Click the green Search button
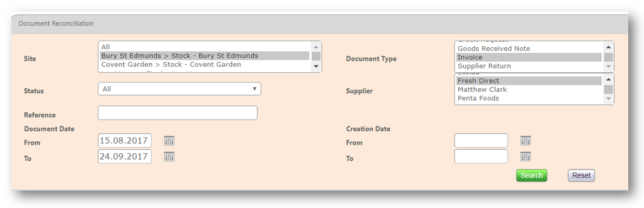This screenshot has width=644, height=208. 532,175
